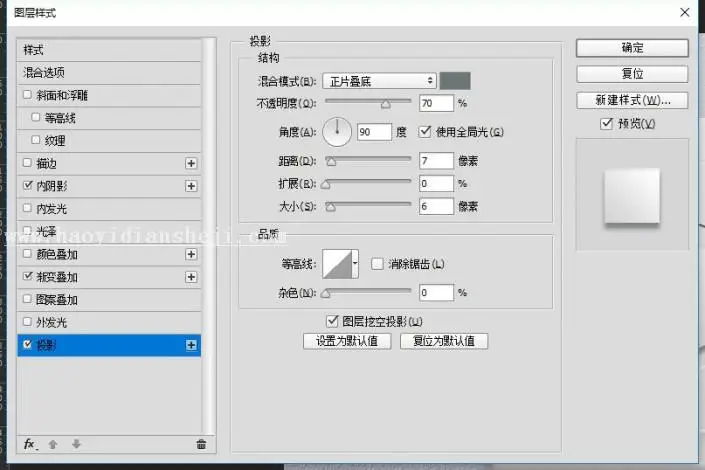This screenshot has width=705, height=470.
Task: Open the 等高线 contour picker arrow
Action: [355, 264]
